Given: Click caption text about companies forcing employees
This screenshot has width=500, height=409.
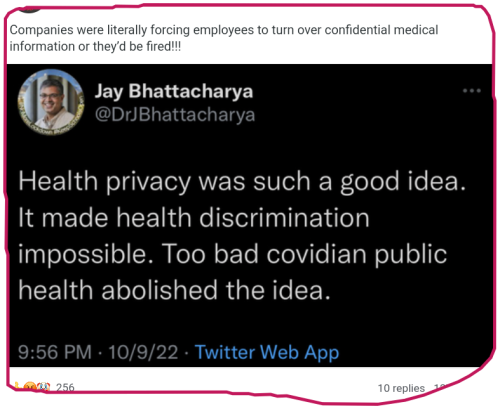Looking at the screenshot, I should coord(224,38).
